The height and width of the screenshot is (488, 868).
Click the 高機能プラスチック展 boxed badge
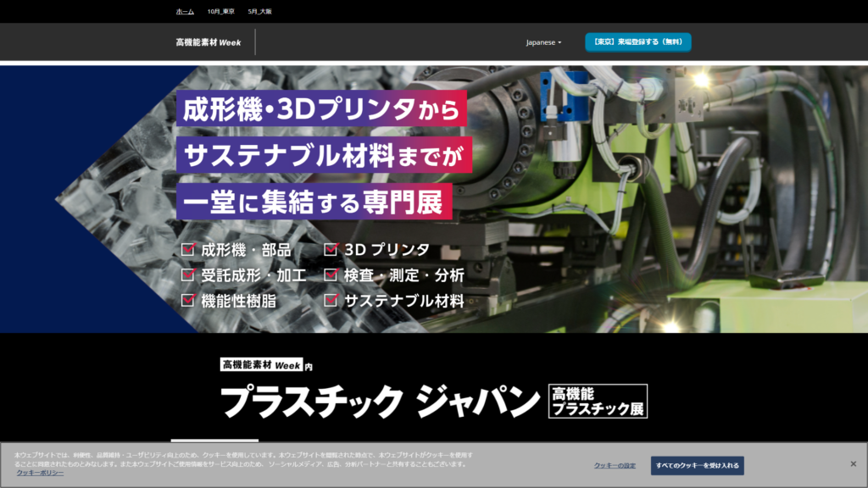598,401
